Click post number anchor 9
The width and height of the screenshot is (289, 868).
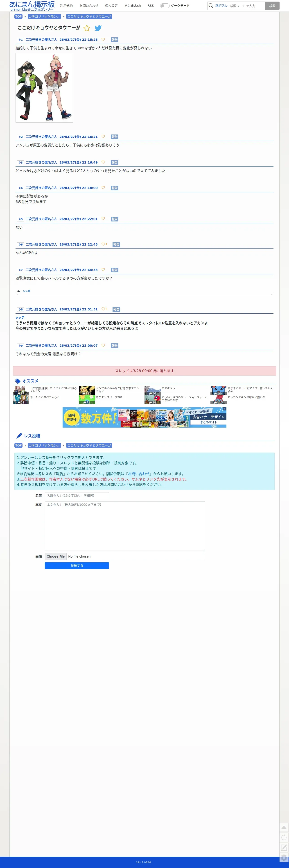coord(20,346)
